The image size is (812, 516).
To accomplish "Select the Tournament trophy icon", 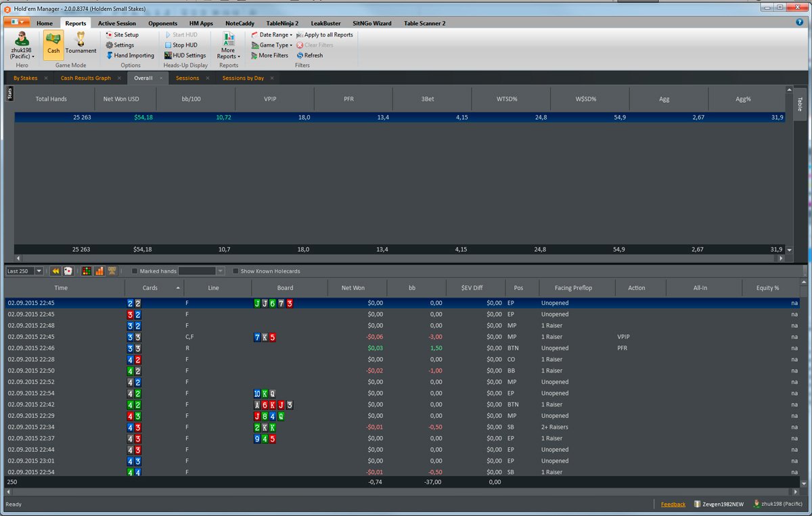I will coord(81,39).
